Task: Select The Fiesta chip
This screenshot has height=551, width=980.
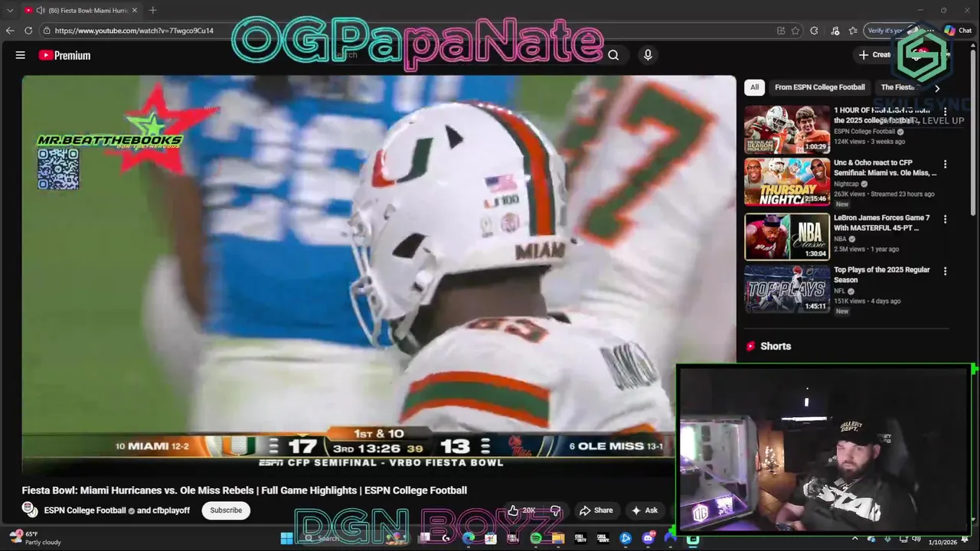Action: 899,87
